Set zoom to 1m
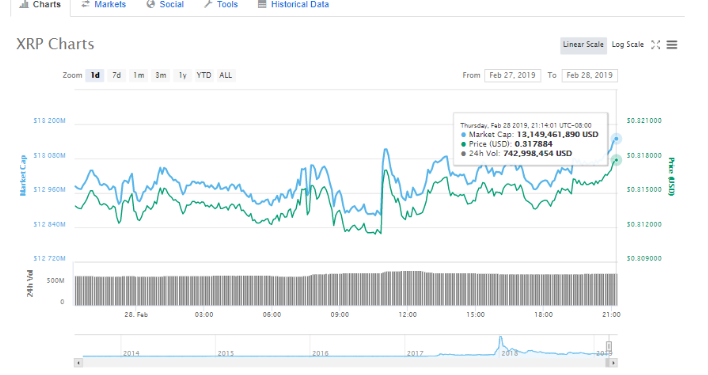Viewport: 708px width, 375px height. coord(139,75)
